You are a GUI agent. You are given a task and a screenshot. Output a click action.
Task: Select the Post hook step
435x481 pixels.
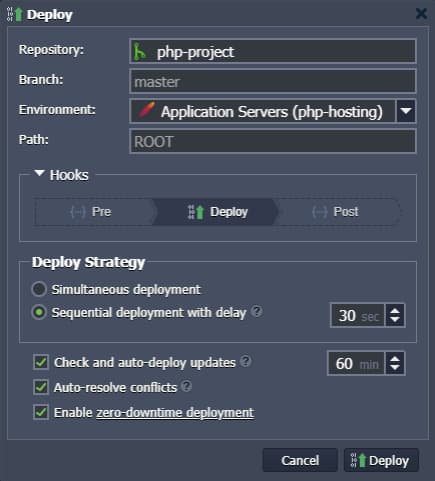[x=338, y=212]
